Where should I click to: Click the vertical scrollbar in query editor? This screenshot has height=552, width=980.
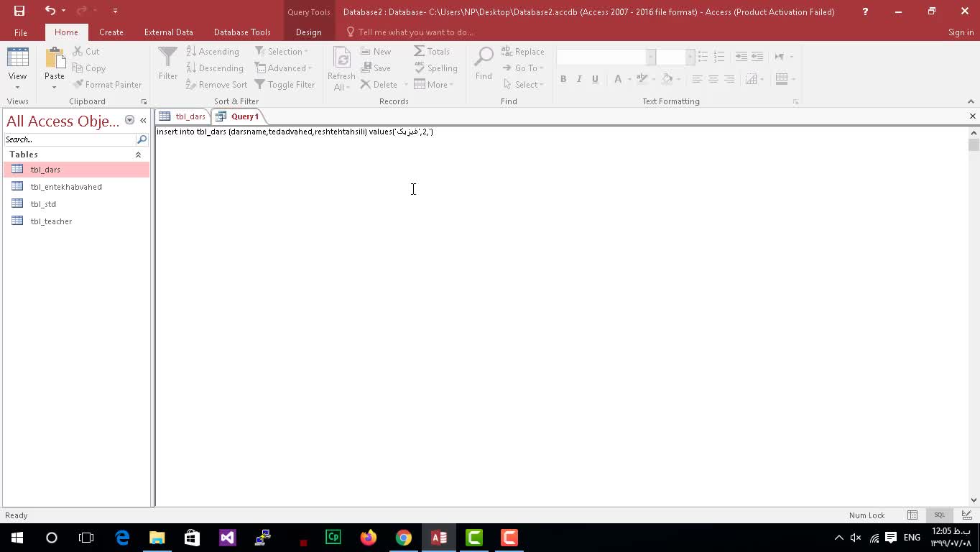pos(974,316)
